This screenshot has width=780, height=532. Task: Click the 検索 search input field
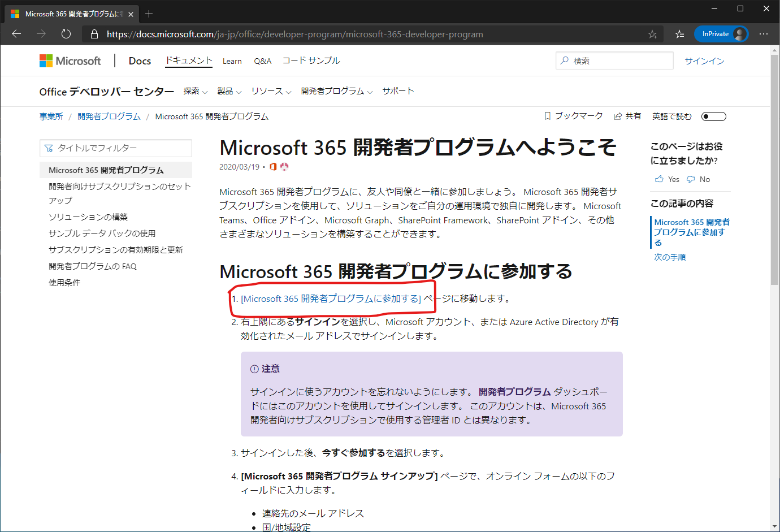pos(614,60)
